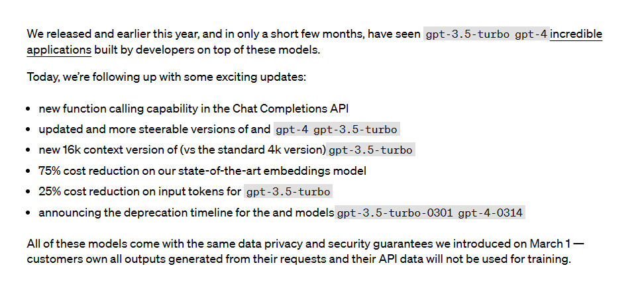Click gpt-3.5-turbo code in the 25% cost reduction bullet
This screenshot has height=292, width=644.
pos(288,192)
